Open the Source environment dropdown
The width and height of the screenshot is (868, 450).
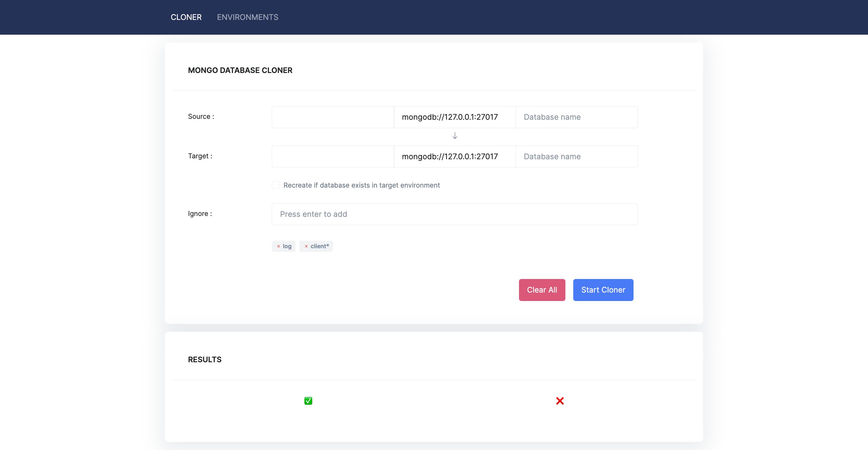(332, 117)
